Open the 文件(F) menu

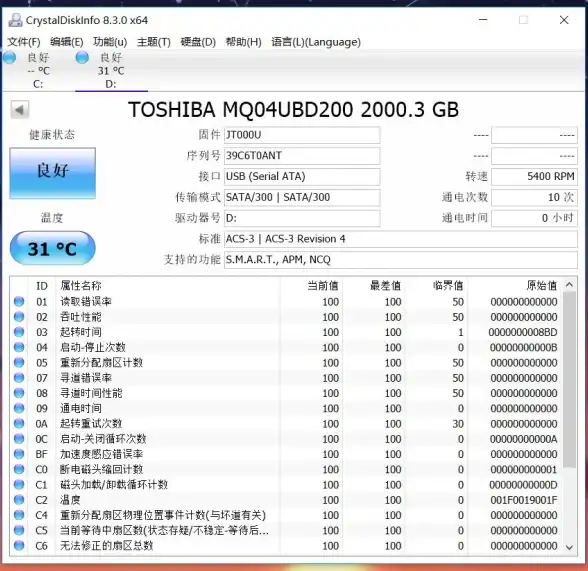(24, 42)
